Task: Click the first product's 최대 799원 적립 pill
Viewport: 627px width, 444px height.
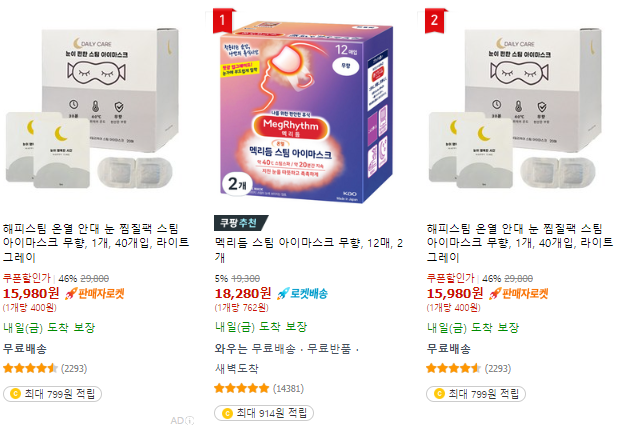Action: coord(52,394)
